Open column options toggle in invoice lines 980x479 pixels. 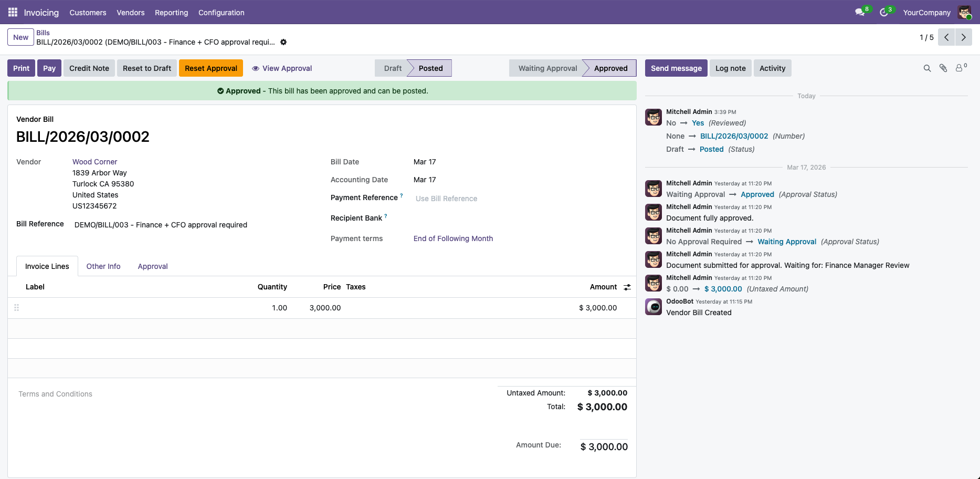point(627,287)
